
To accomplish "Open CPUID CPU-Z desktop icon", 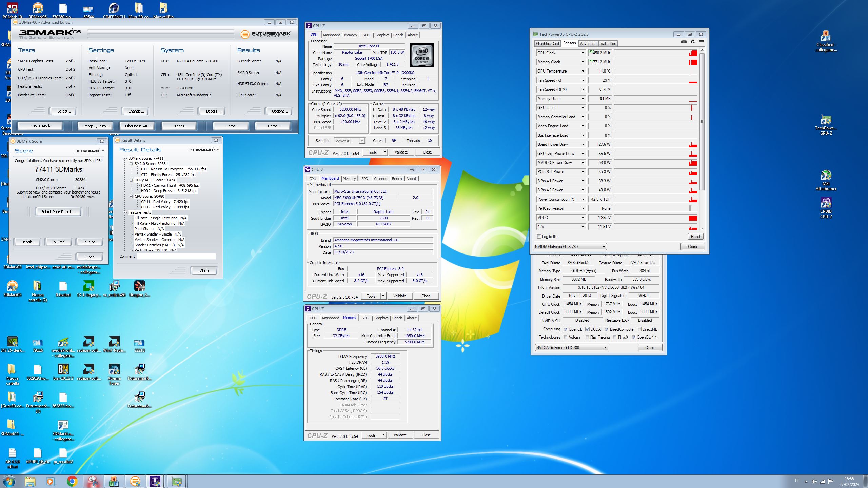I will click(826, 208).
